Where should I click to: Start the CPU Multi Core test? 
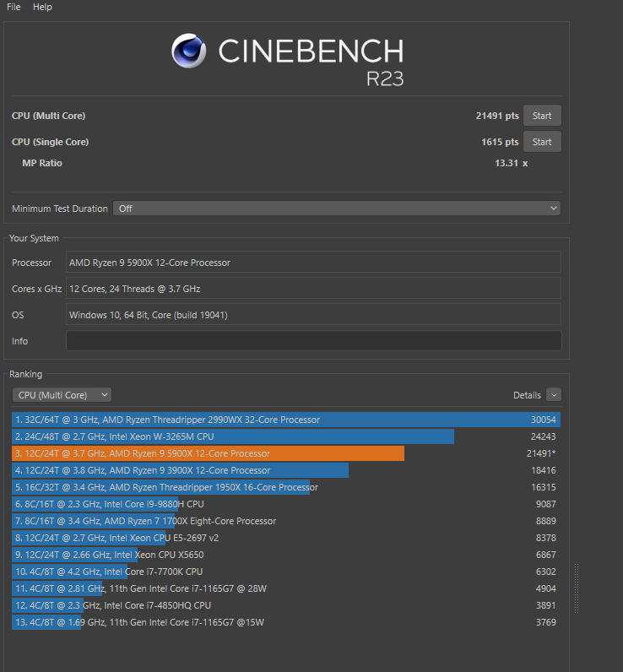[x=542, y=116]
